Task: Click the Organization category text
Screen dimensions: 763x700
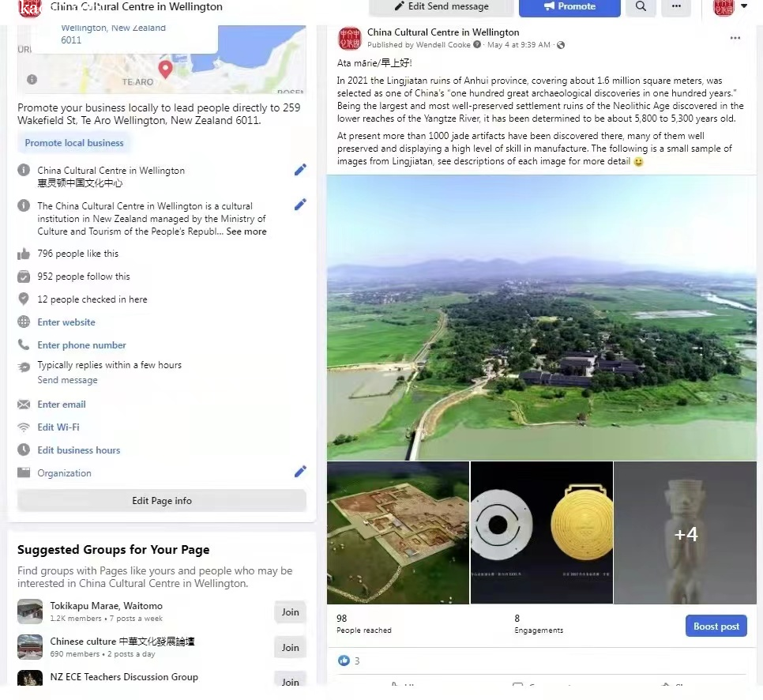Action: (x=64, y=473)
